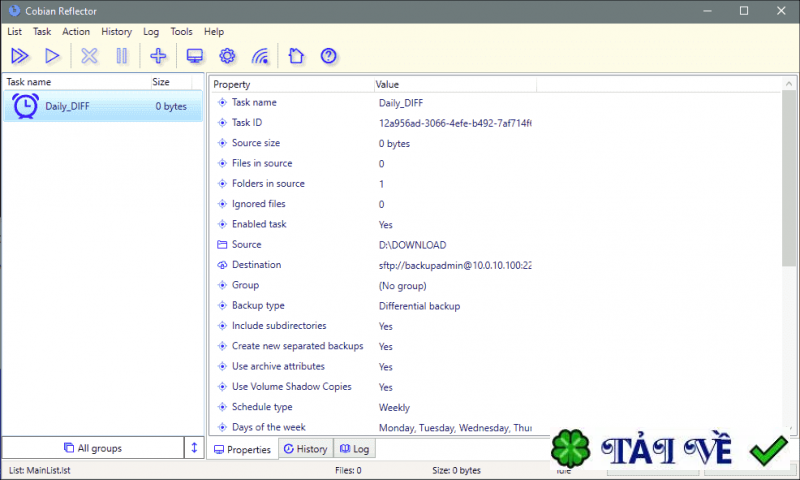Switch to the Properties tab
The height and width of the screenshot is (480, 800).
coord(243,449)
